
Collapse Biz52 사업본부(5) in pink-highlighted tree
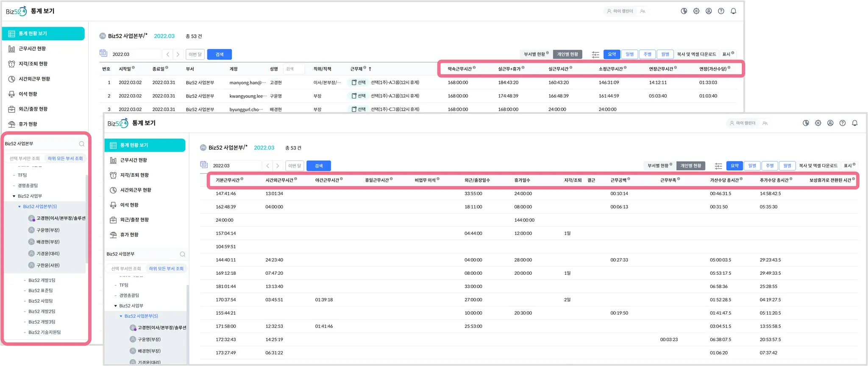[19, 207]
